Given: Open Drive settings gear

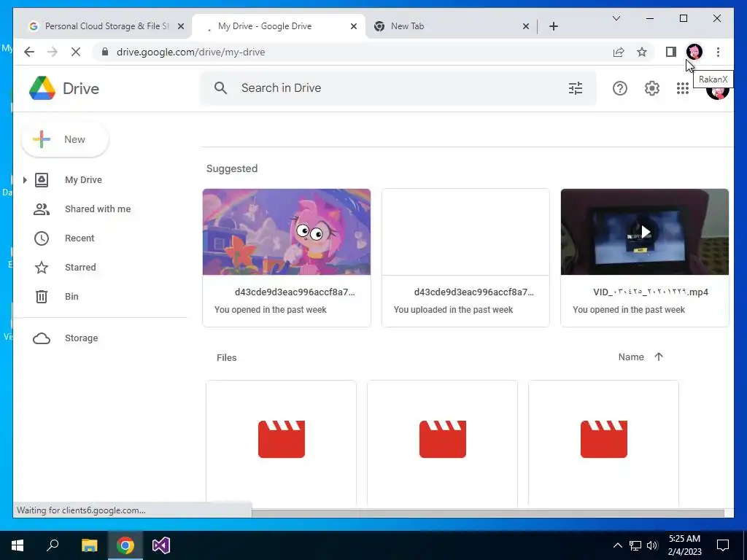Looking at the screenshot, I should (x=651, y=88).
